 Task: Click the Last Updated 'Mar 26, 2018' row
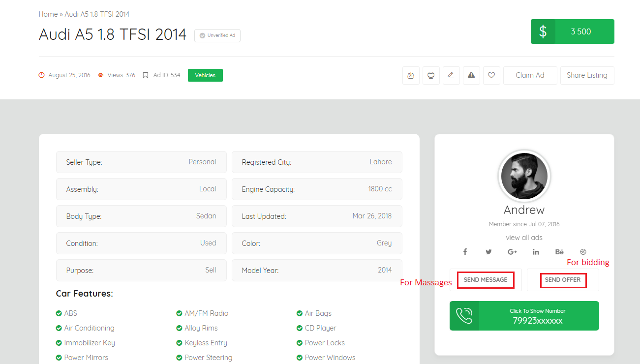pyautogui.click(x=317, y=216)
